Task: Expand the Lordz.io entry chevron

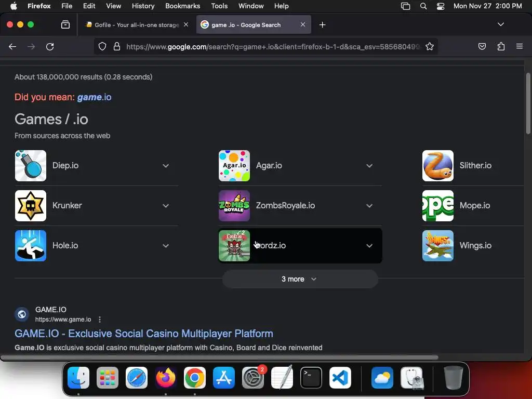Action: pos(369,246)
